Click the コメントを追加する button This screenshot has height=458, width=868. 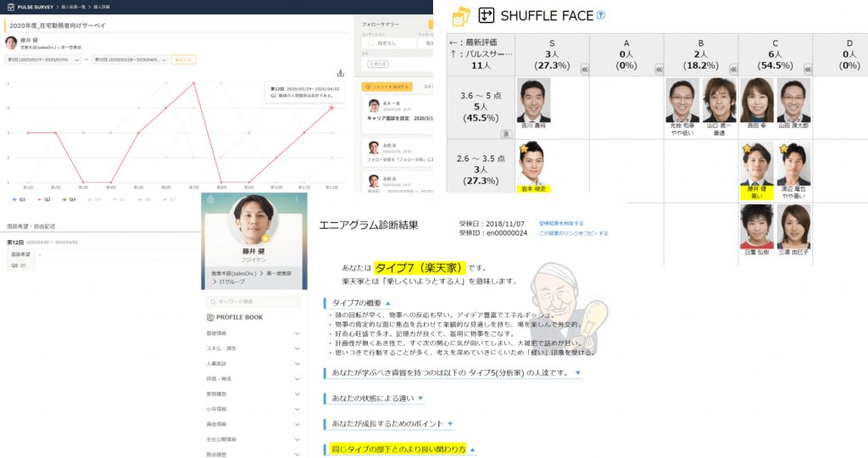point(387,87)
